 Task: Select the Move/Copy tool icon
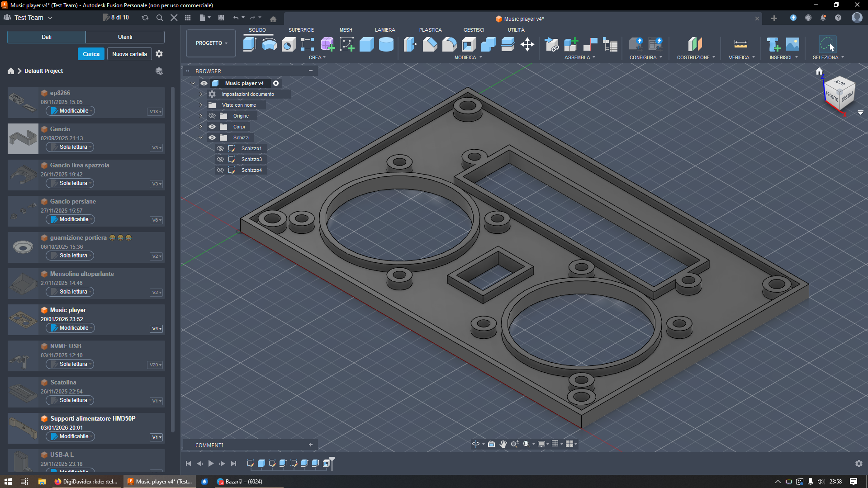(527, 44)
